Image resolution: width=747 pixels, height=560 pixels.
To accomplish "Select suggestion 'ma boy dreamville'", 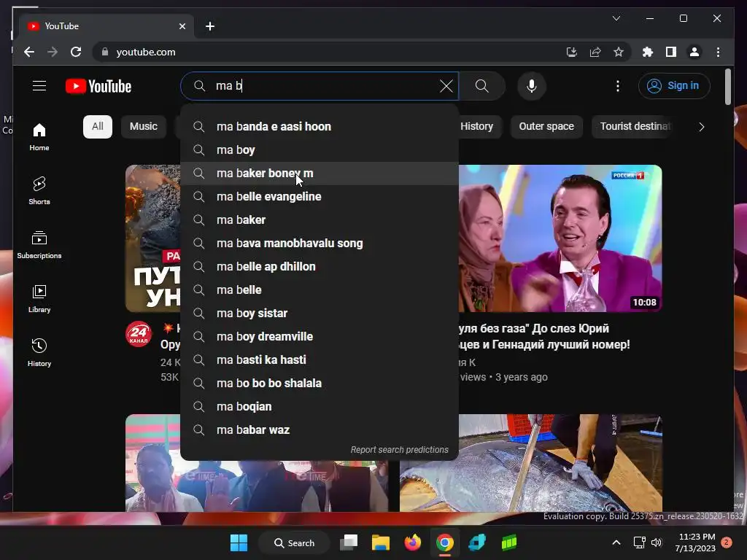I will click(320, 336).
